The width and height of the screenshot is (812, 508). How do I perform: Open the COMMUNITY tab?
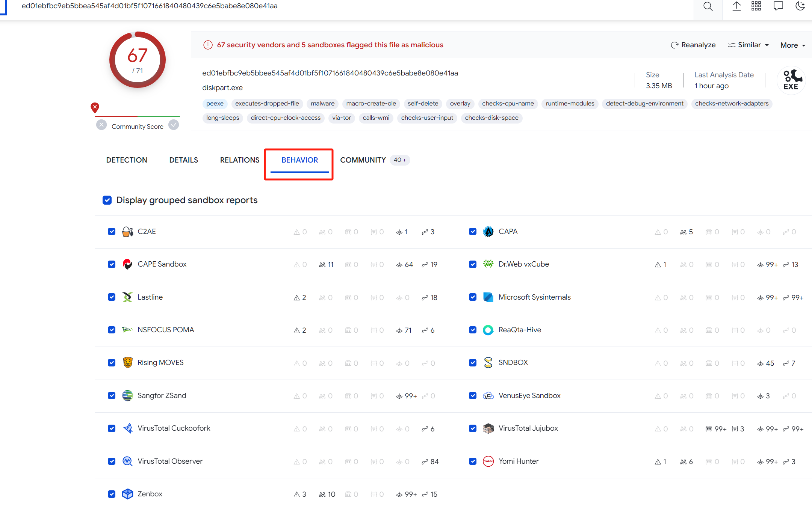(x=375, y=160)
